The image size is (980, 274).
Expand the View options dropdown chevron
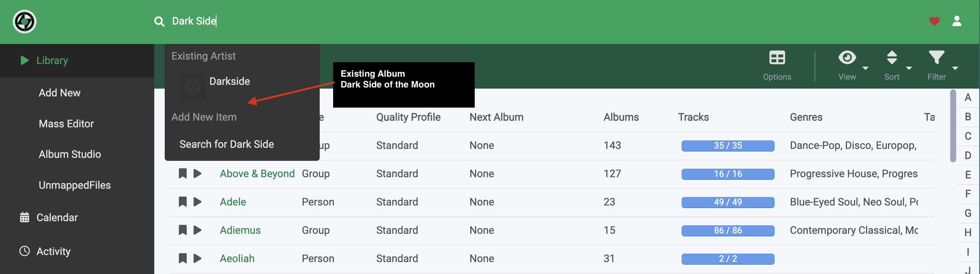pyautogui.click(x=866, y=69)
